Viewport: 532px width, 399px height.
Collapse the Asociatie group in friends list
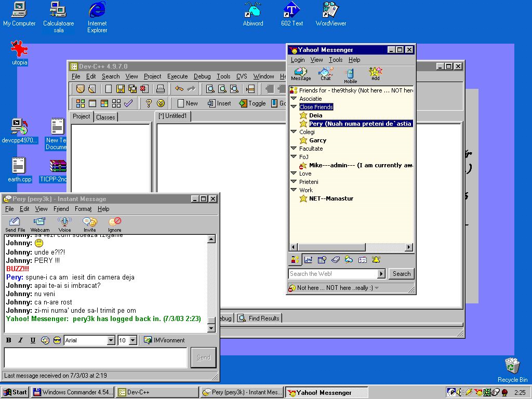294,98
